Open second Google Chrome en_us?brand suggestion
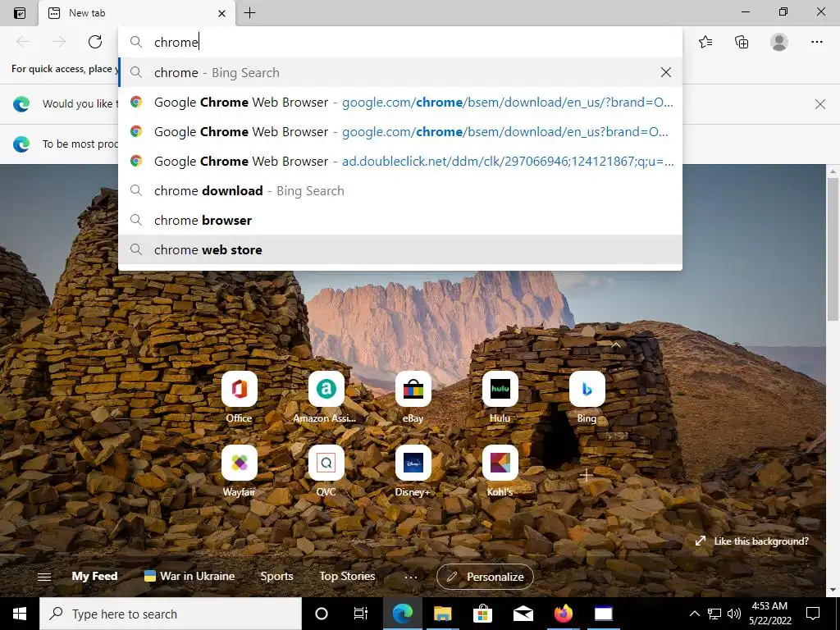840x630 pixels. point(400,132)
